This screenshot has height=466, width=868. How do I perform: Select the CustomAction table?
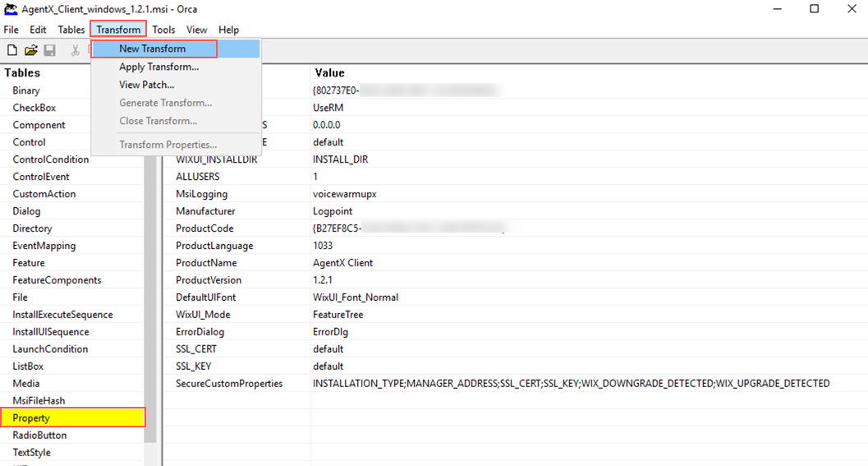click(44, 194)
